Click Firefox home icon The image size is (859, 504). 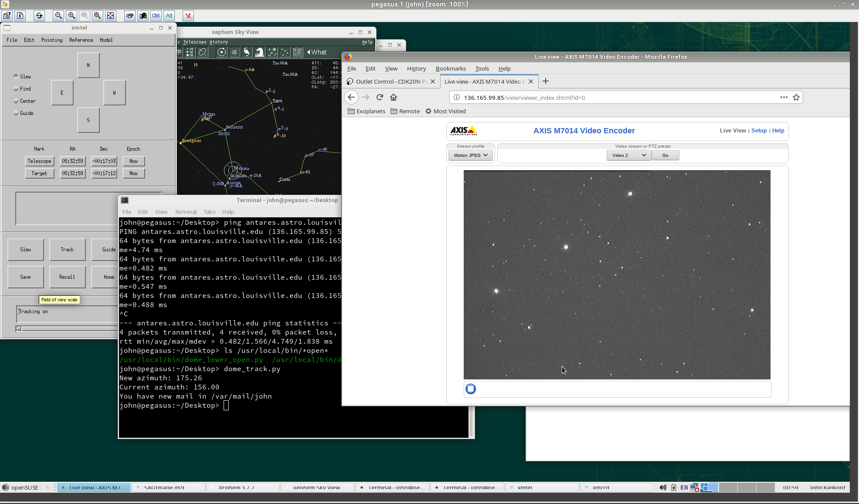point(394,97)
